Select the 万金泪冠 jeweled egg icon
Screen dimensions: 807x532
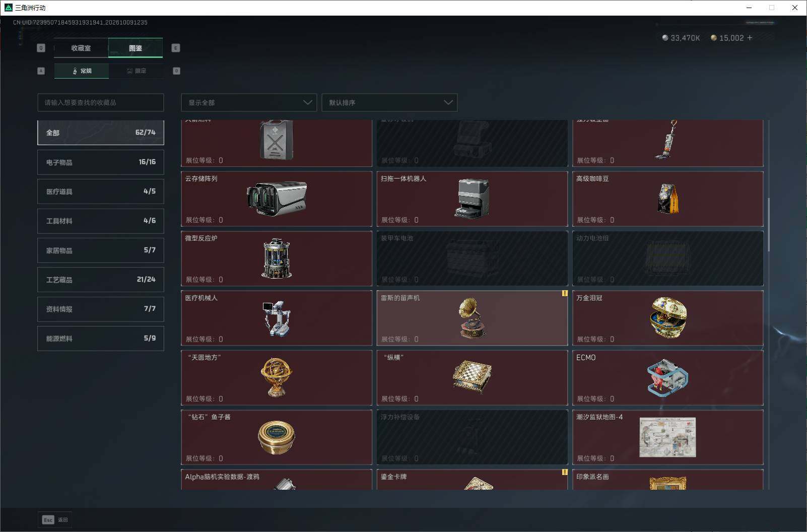pyautogui.click(x=668, y=317)
